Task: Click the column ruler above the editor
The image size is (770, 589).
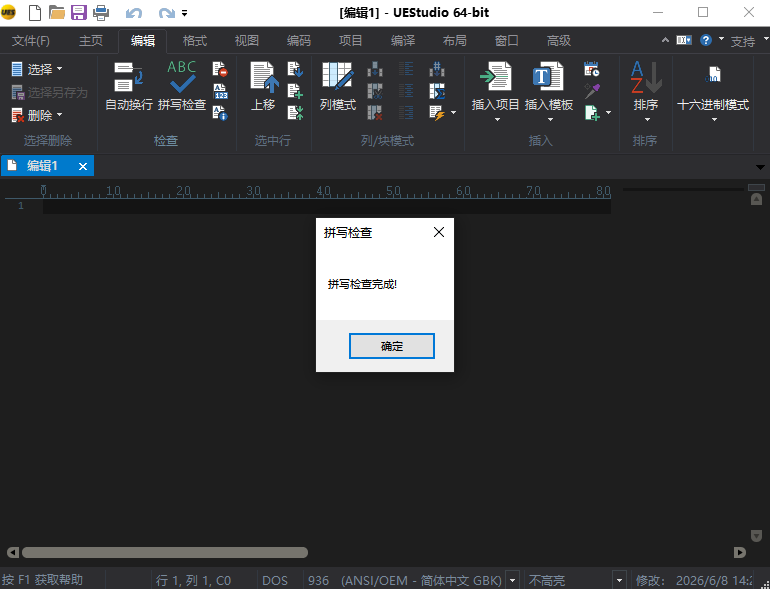Action: (x=327, y=192)
